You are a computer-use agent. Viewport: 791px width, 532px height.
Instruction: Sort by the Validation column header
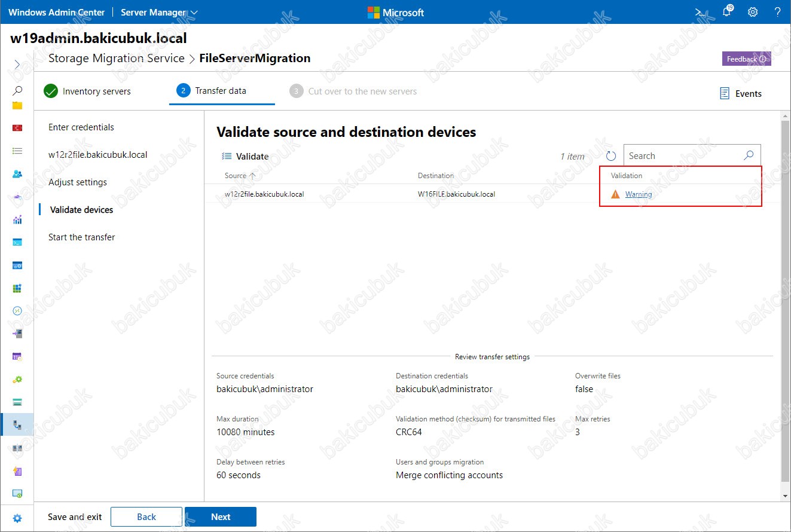pyautogui.click(x=627, y=176)
